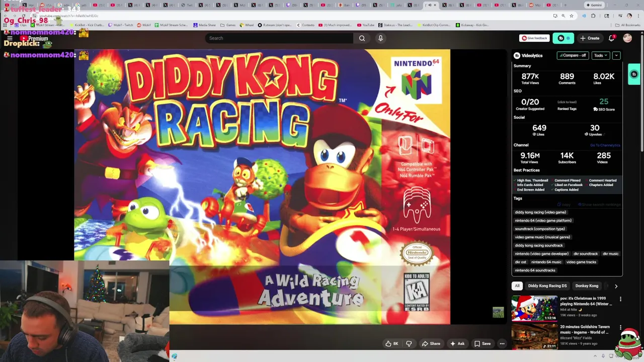The image size is (644, 362).
Task: Dislike the video with thumbs down
Action: [409, 344]
